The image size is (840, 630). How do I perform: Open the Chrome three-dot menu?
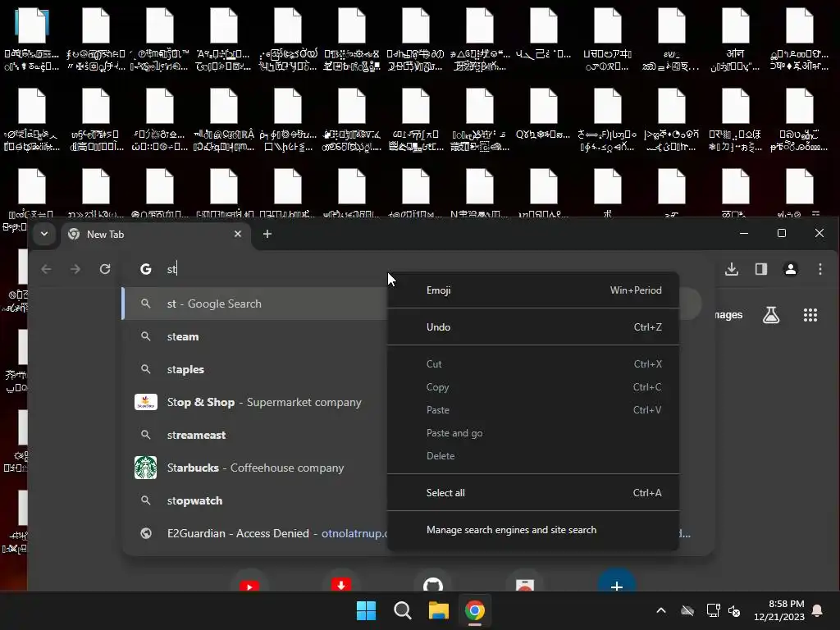point(820,269)
